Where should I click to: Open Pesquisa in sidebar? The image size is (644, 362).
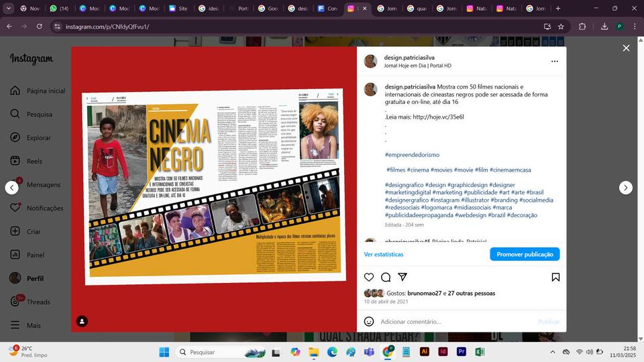pyautogui.click(x=32, y=114)
